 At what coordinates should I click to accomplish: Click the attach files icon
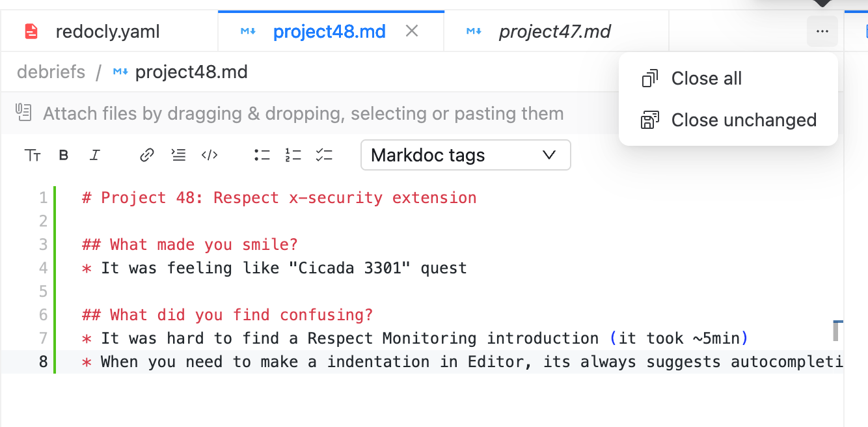pyautogui.click(x=24, y=113)
